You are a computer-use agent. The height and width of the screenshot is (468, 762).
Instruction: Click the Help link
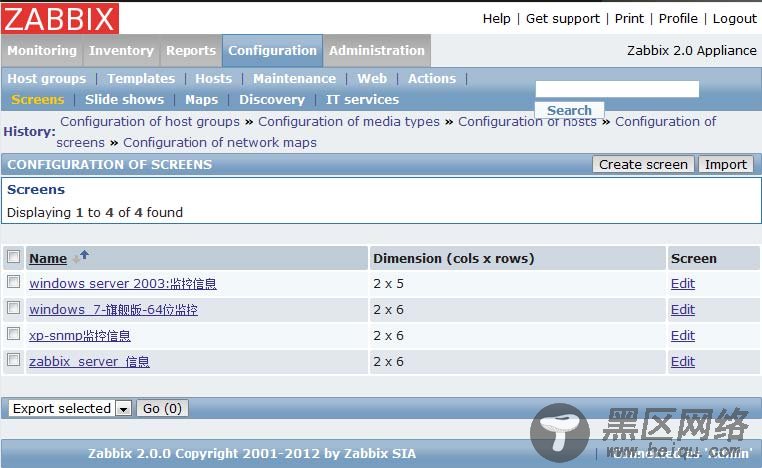point(497,18)
